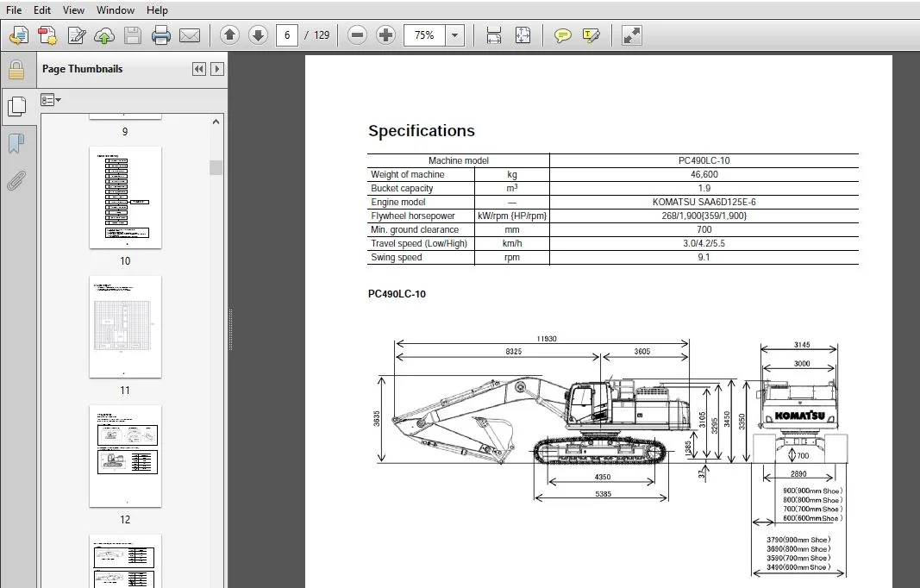
Task: Click the 268/1,900{359/1,900} horsepower value
Action: tap(704, 216)
